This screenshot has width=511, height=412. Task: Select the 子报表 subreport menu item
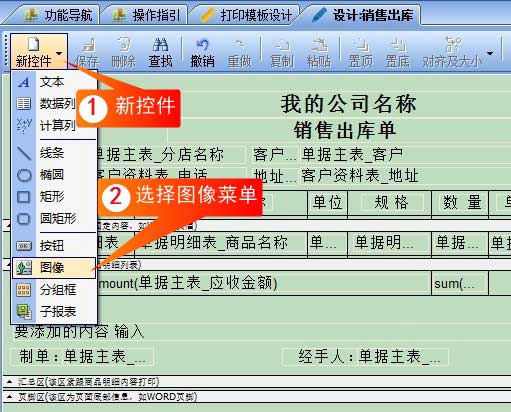coord(54,312)
